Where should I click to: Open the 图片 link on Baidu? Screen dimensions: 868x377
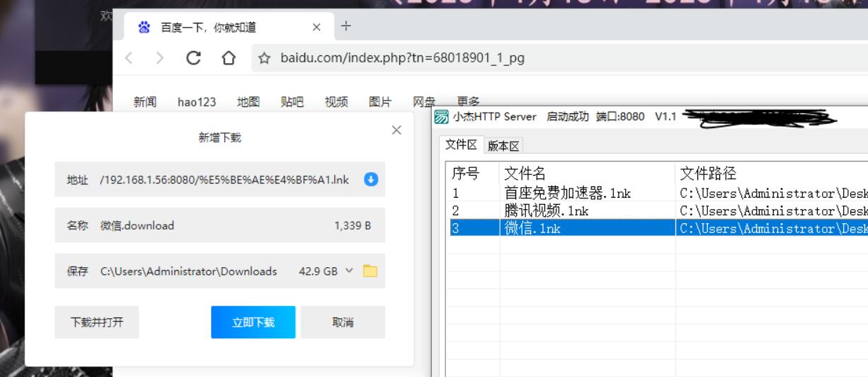click(x=380, y=102)
